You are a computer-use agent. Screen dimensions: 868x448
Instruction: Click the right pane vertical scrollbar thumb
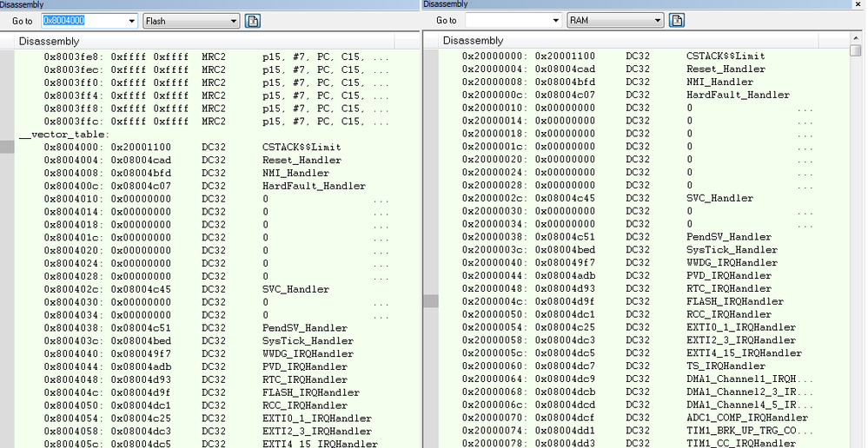coord(856,50)
